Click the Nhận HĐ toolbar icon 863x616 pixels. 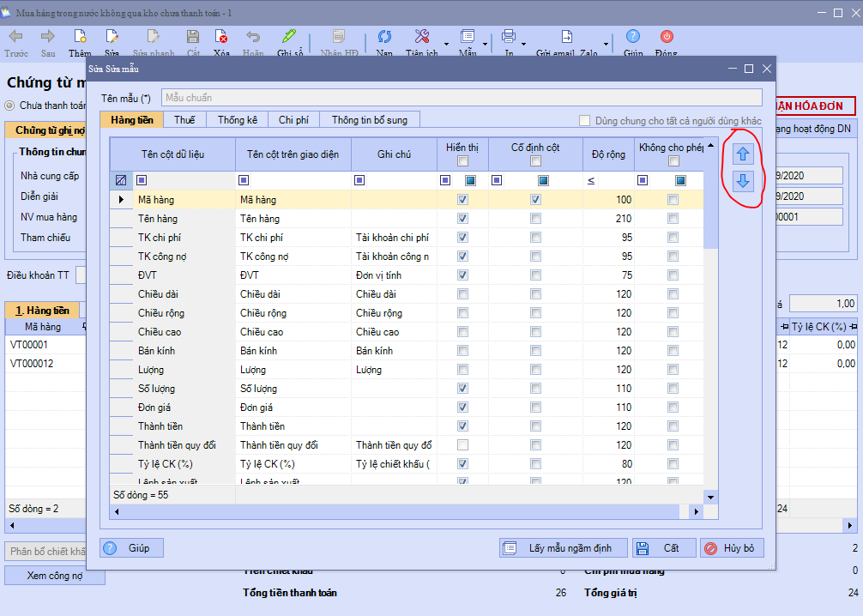[x=339, y=37]
